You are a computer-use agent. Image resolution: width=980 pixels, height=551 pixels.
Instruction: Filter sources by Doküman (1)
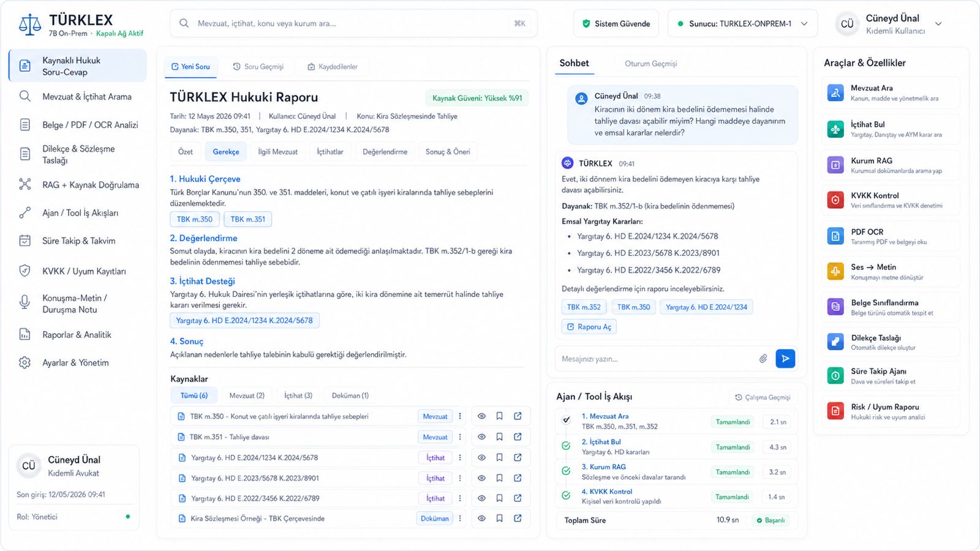[x=350, y=395]
